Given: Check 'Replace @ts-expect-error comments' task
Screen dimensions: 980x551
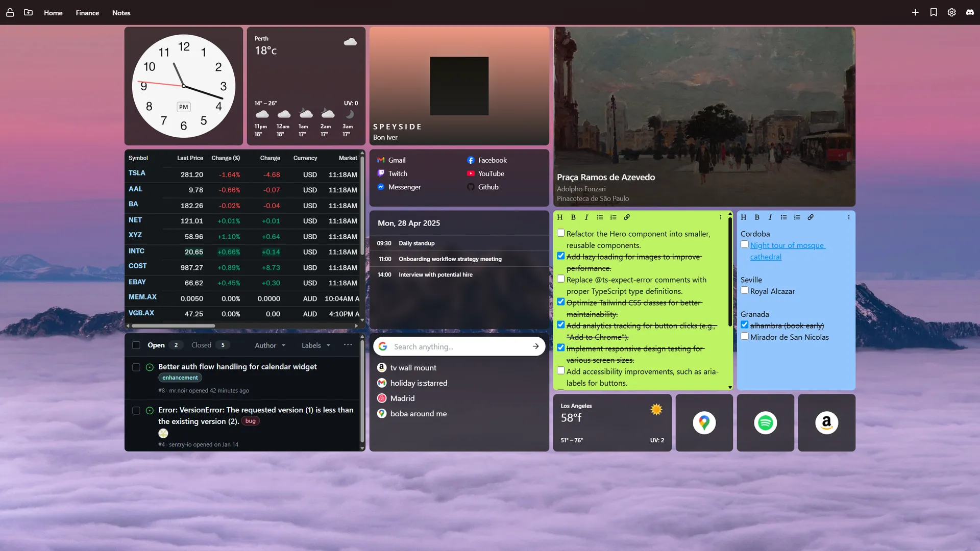Looking at the screenshot, I should tap(561, 279).
